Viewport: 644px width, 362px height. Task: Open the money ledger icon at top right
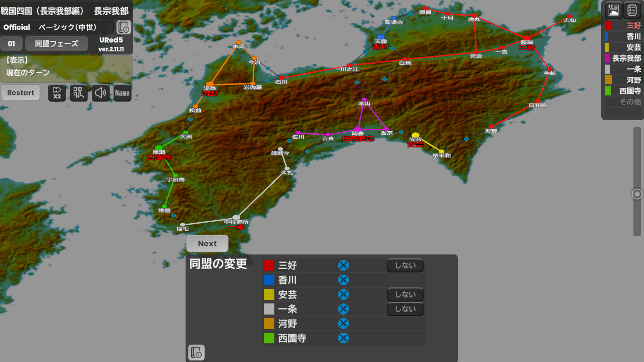[x=614, y=10]
